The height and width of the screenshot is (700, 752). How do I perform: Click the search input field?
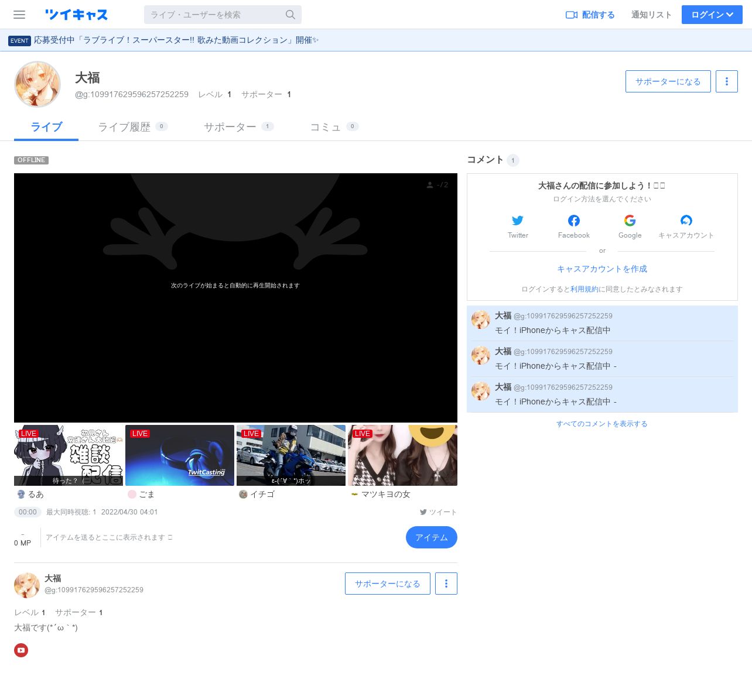[214, 15]
